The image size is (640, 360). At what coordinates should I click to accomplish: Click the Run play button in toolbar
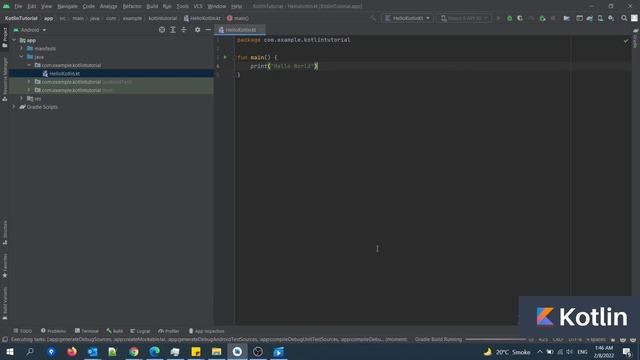[498, 18]
